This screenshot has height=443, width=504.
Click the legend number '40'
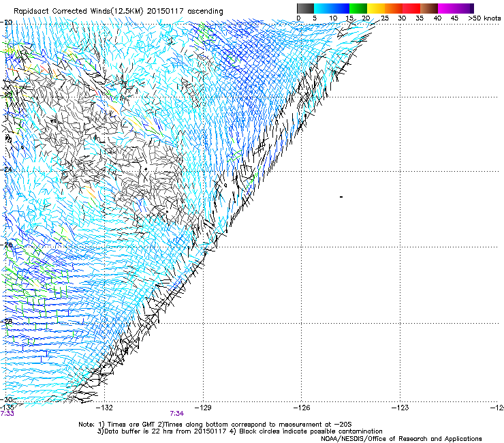(437, 18)
